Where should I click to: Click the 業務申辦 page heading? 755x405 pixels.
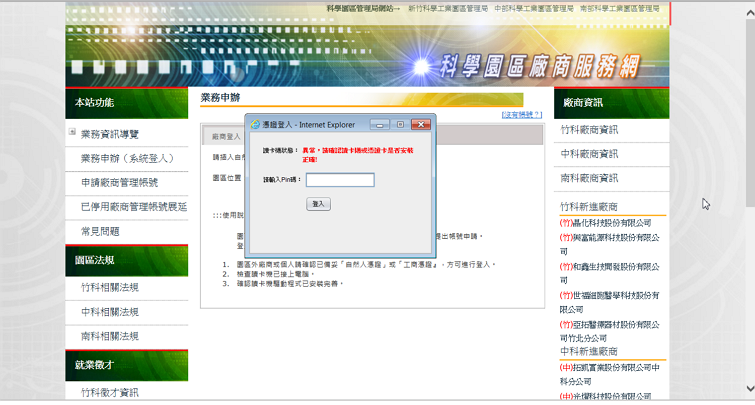tap(220, 98)
